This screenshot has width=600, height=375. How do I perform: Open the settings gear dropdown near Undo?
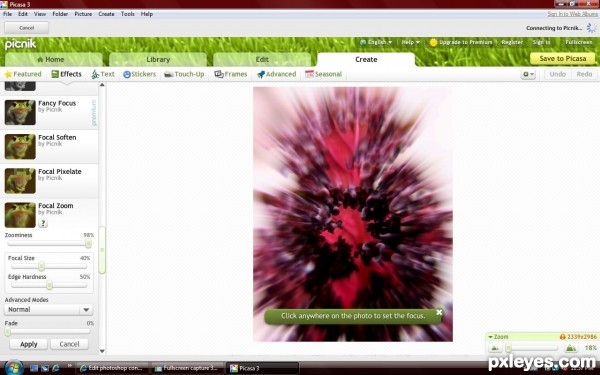coord(528,74)
